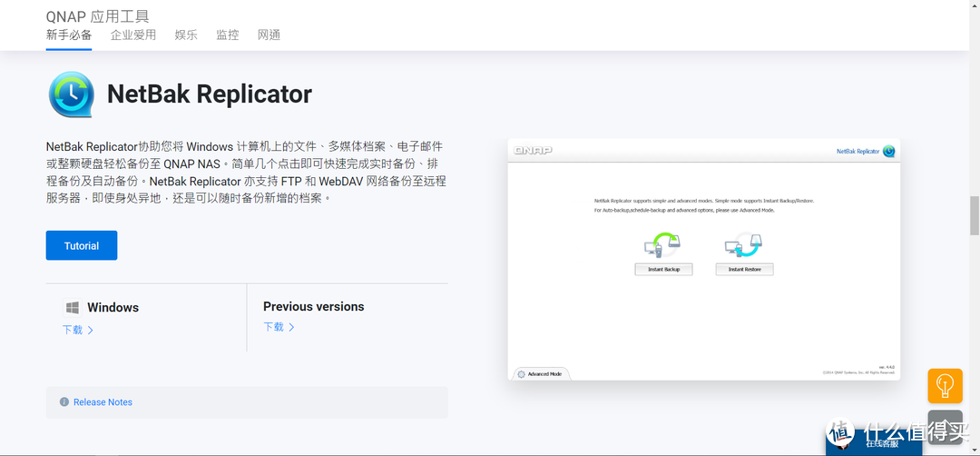This screenshot has height=456, width=980.
Task: Click the QNAP 应用工具 title
Action: pos(97,16)
